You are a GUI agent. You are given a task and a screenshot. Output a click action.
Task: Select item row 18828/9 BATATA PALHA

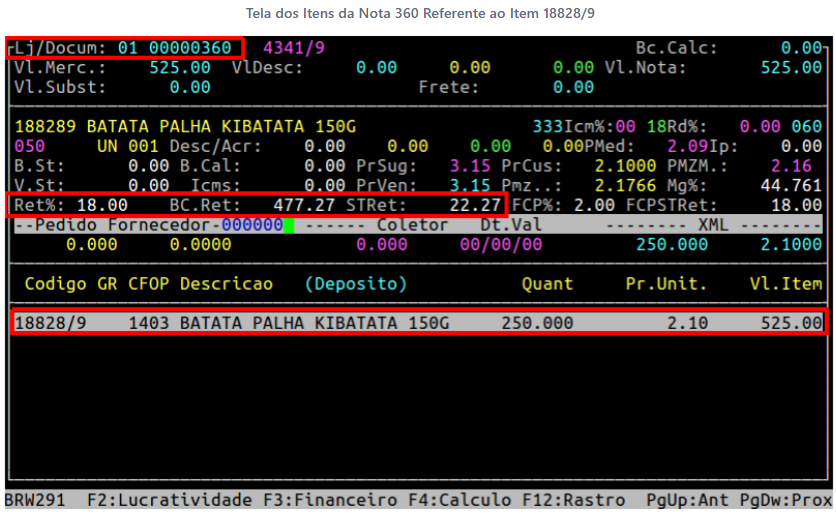419,324
